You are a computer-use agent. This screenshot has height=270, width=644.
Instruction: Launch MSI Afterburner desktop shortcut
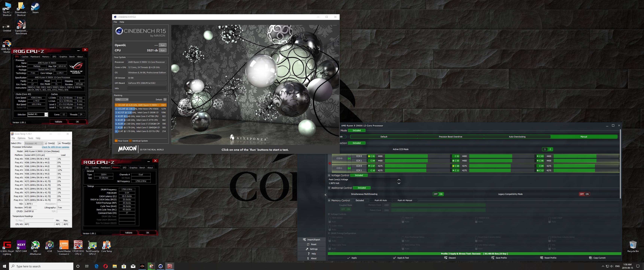(36, 248)
